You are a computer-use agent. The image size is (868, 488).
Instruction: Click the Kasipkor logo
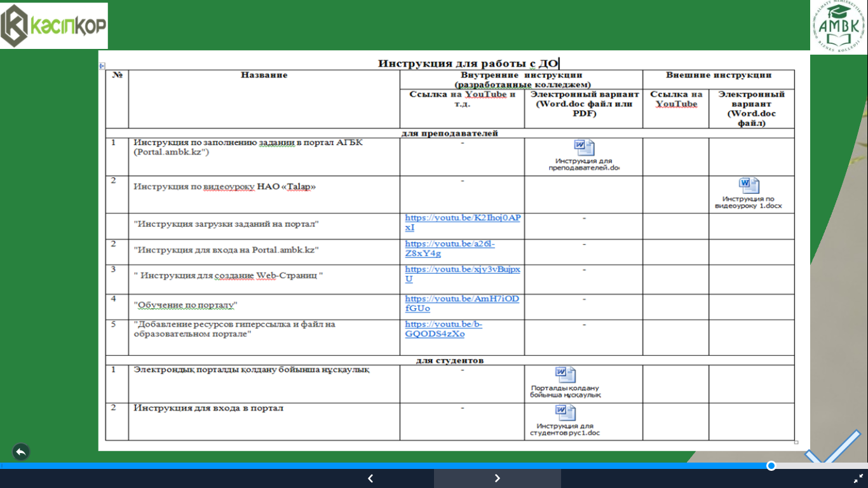(54, 25)
